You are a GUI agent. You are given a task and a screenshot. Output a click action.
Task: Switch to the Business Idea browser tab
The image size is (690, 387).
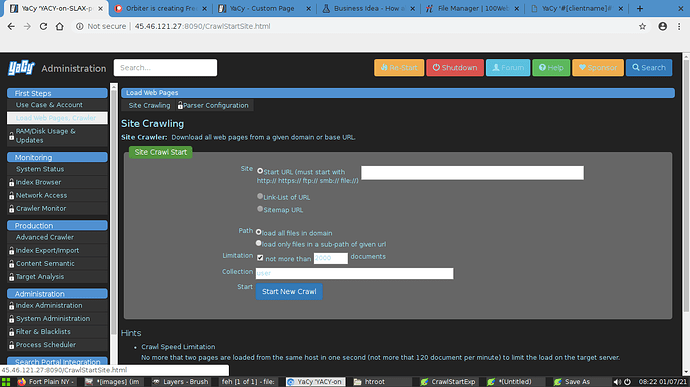(x=368, y=8)
